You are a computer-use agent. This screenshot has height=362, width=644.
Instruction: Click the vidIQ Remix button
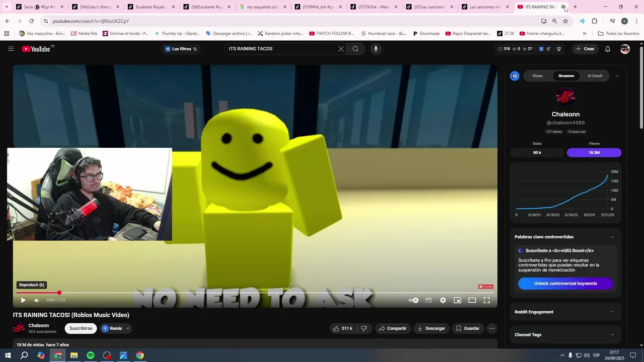point(112,328)
